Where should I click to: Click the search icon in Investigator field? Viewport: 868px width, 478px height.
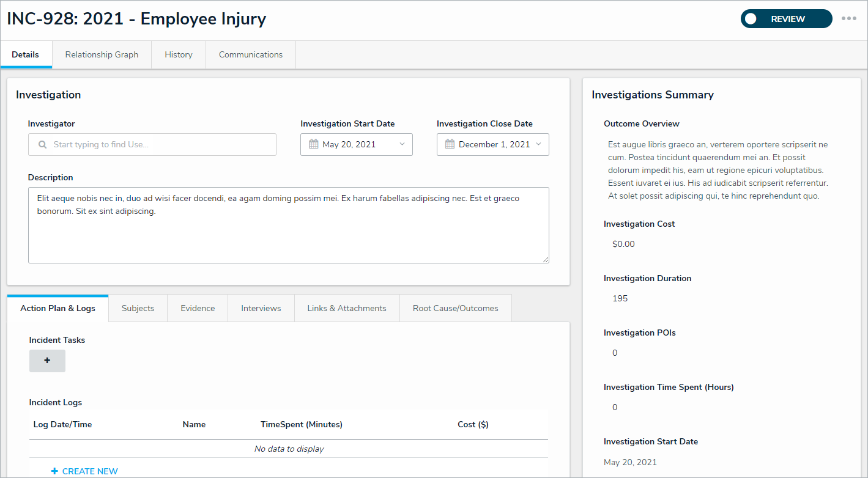[42, 145]
